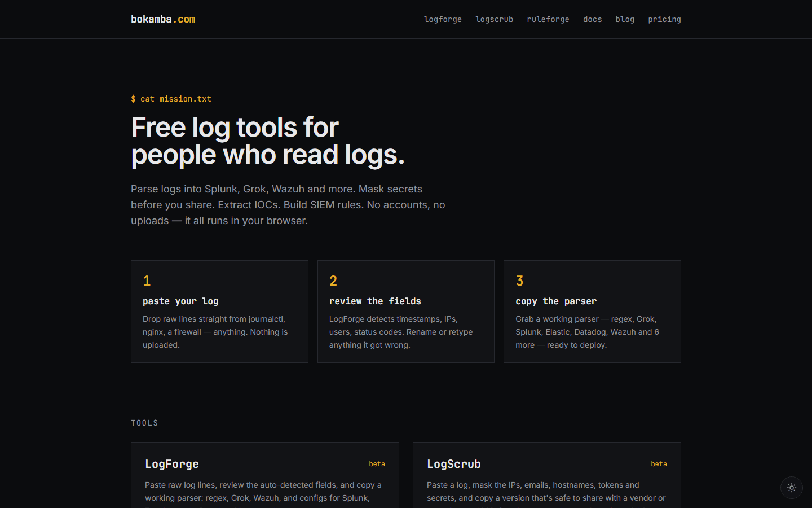This screenshot has height=508, width=812.
Task: Click the step number 3
Action: (519, 281)
